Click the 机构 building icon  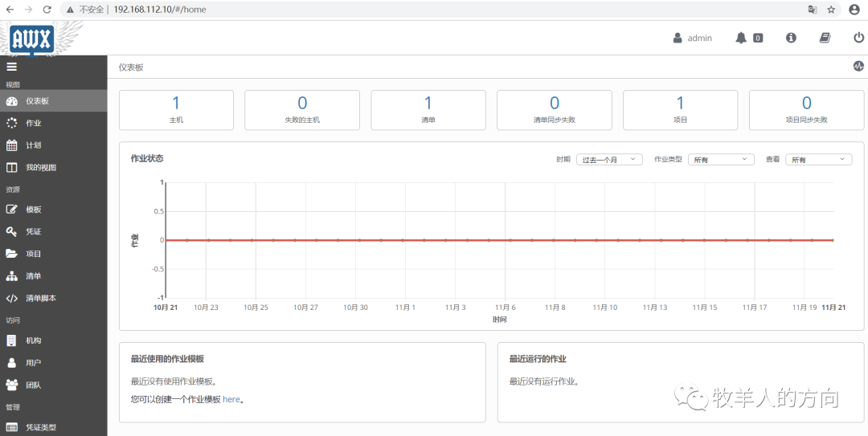tap(11, 340)
